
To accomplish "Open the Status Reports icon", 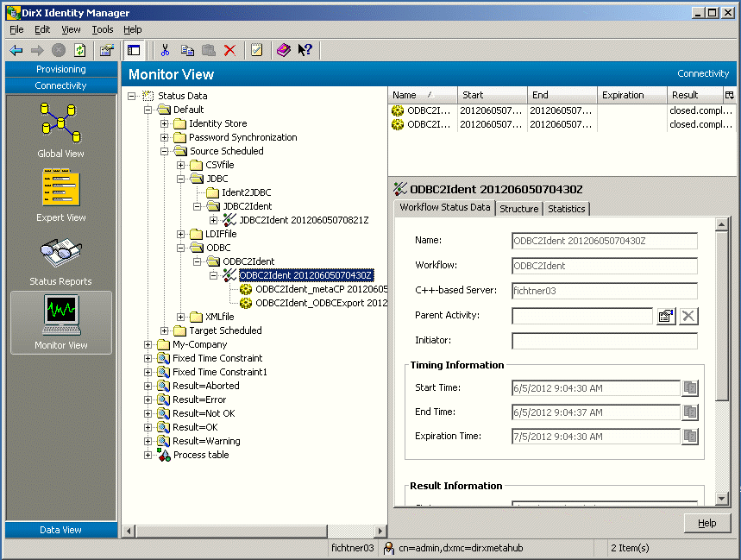I will (60, 255).
